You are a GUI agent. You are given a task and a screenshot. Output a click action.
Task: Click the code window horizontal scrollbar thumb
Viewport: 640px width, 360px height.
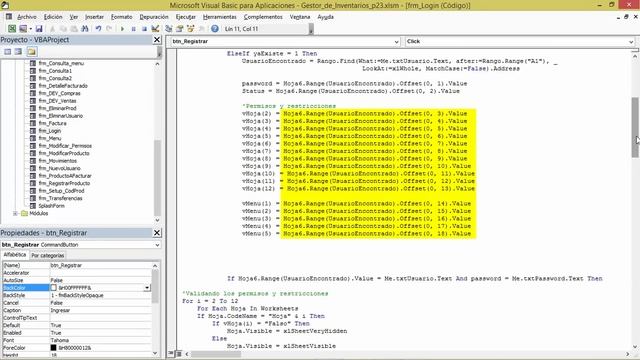(x=216, y=354)
